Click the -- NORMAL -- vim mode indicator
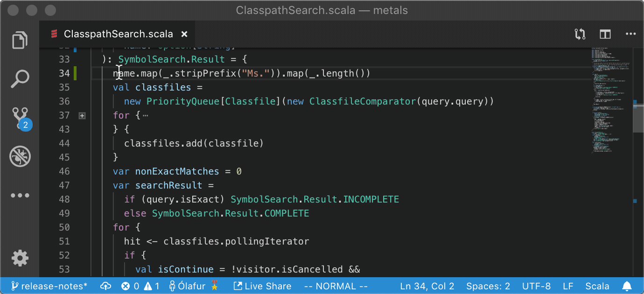 coord(336,286)
